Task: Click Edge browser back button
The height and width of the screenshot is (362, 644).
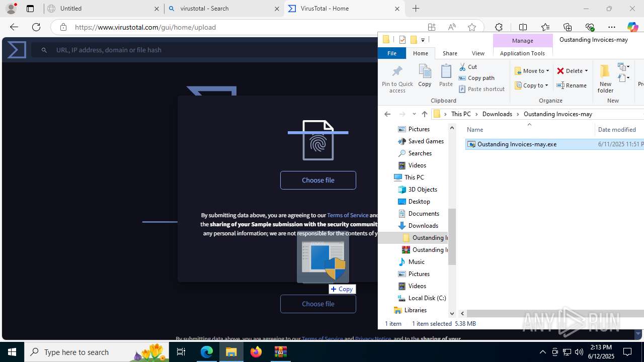Action: tap(14, 27)
